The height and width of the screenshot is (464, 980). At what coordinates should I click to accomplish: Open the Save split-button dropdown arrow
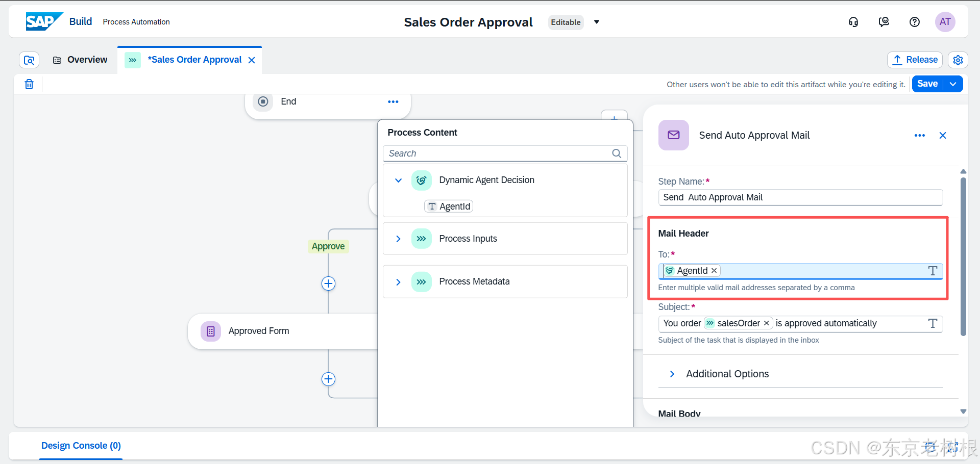tap(953, 84)
